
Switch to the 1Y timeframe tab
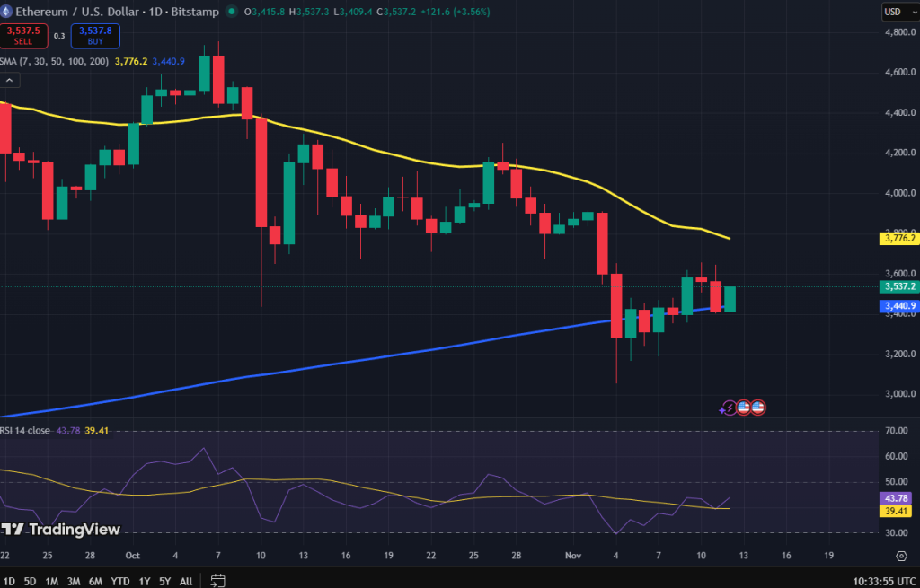point(143,582)
